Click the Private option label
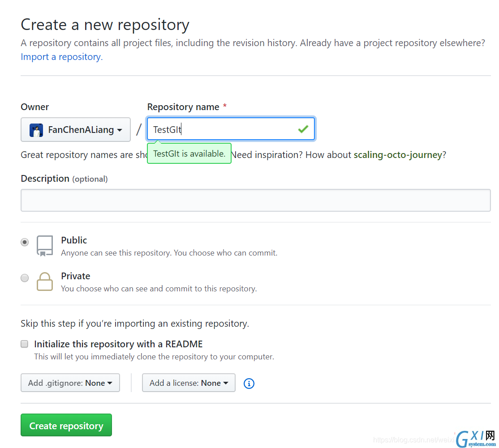Viewport: 499px width, 448px height. click(75, 276)
